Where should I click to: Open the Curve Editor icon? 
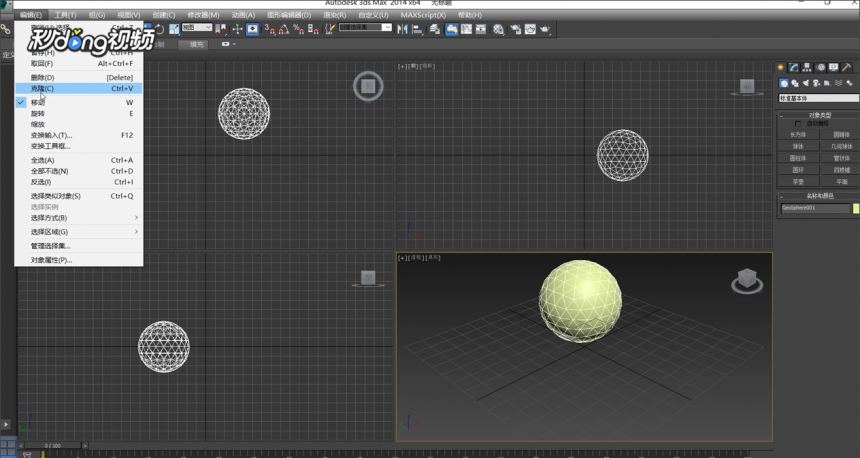tap(466, 29)
